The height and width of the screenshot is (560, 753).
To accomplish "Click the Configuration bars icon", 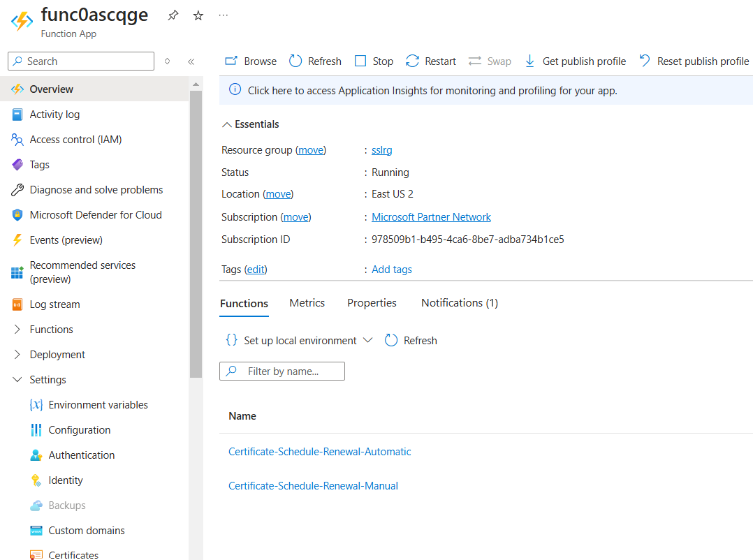I will click(x=36, y=430).
